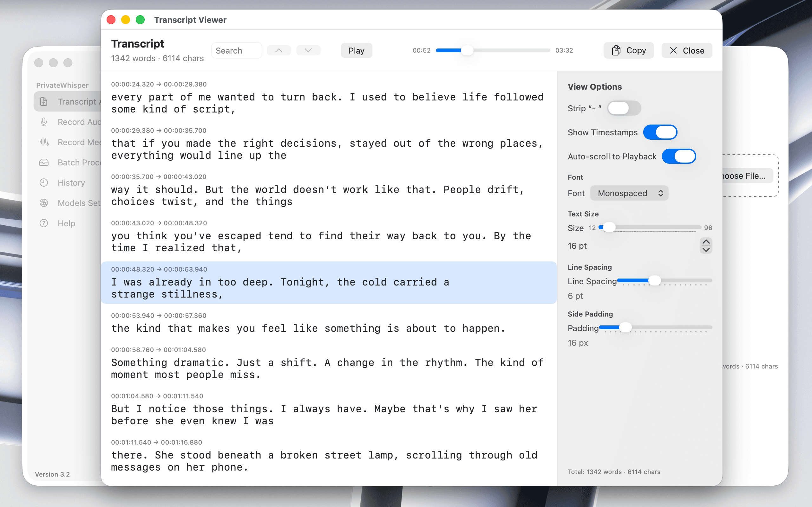Screen dimensions: 812x507
Task: Select History in the PrivateWhisper sidebar
Action: click(71, 183)
